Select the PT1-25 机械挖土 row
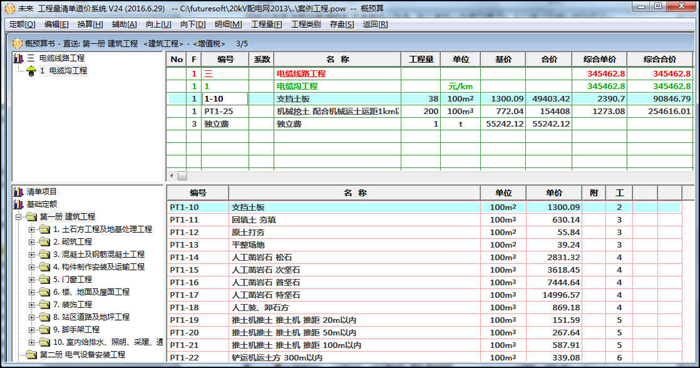This screenshot has width=700, height=368. [x=430, y=111]
